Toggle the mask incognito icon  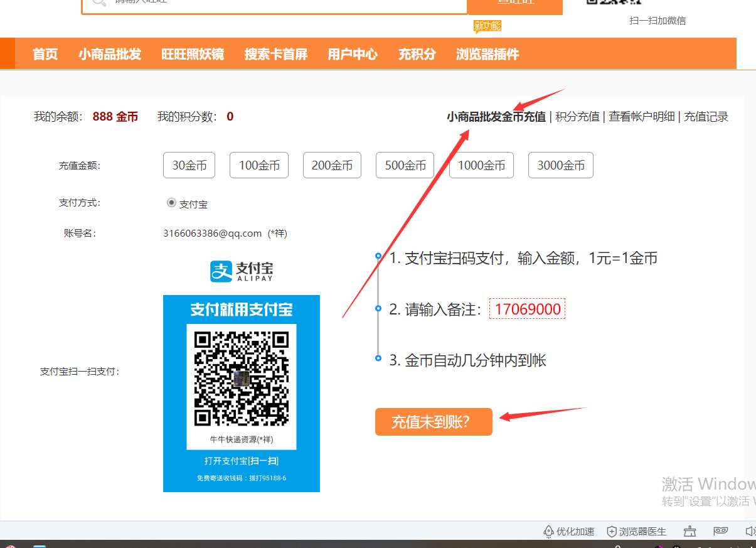pos(721,531)
